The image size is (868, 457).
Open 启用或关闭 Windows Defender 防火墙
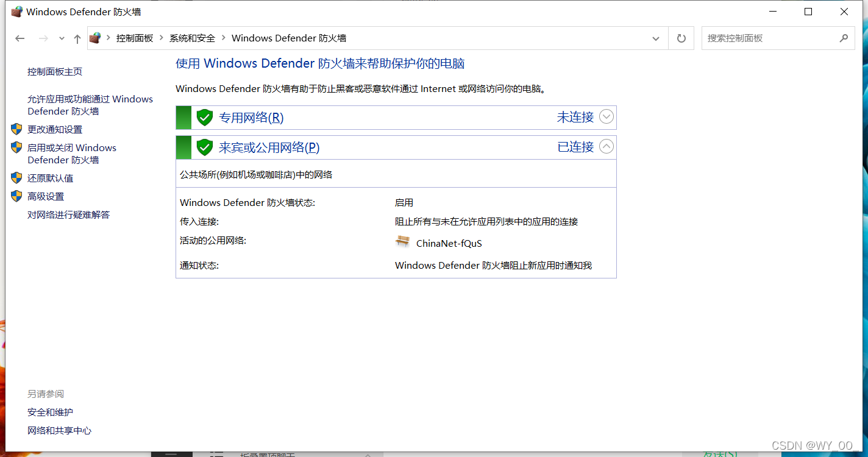72,154
